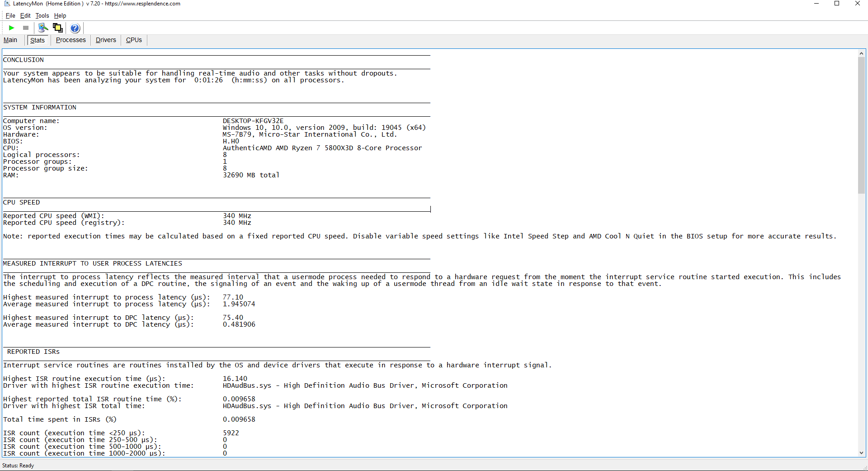Click the LatencyMon app icon in title bar
868x471 pixels.
[7, 4]
